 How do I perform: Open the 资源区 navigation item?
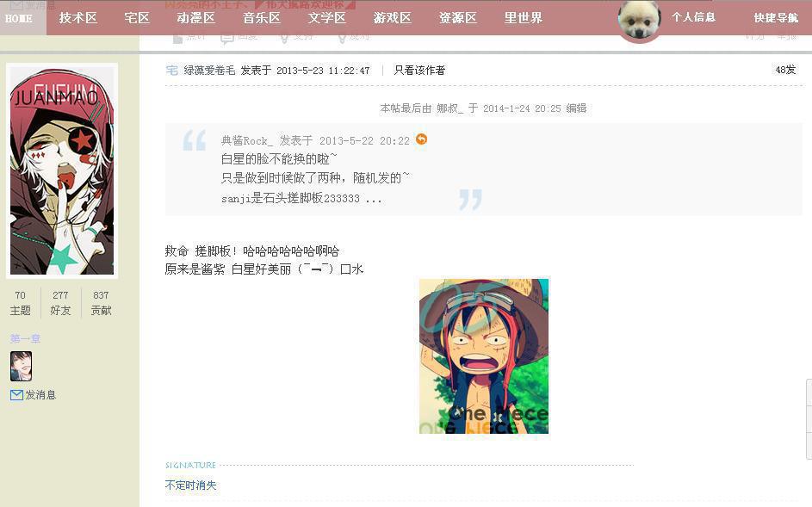458,18
